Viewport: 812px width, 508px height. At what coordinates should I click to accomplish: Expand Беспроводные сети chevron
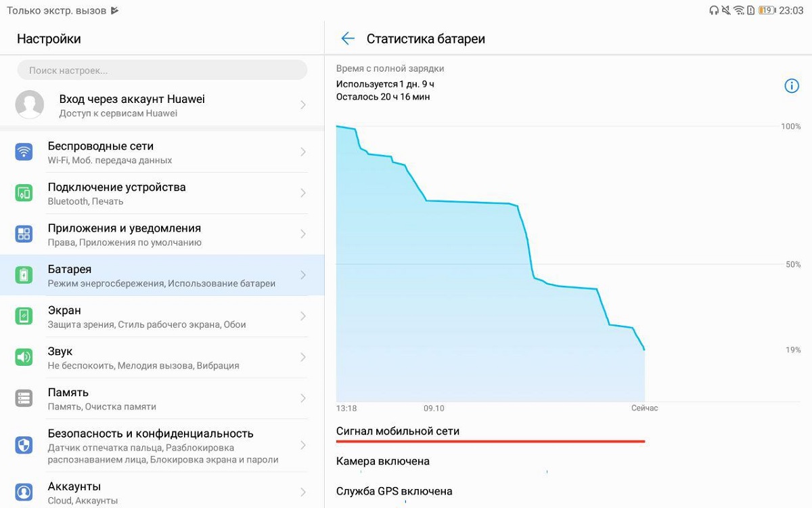pos(303,152)
